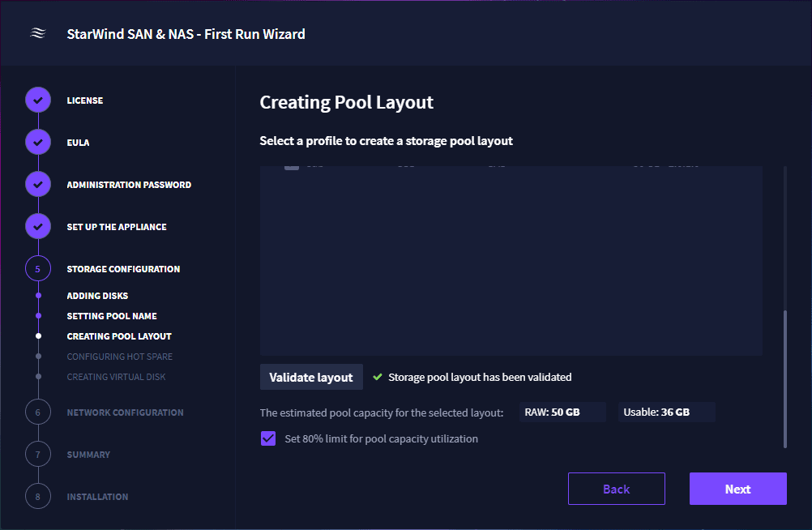Open the INSTALLATION step
The width and height of the screenshot is (812, 530).
(97, 496)
